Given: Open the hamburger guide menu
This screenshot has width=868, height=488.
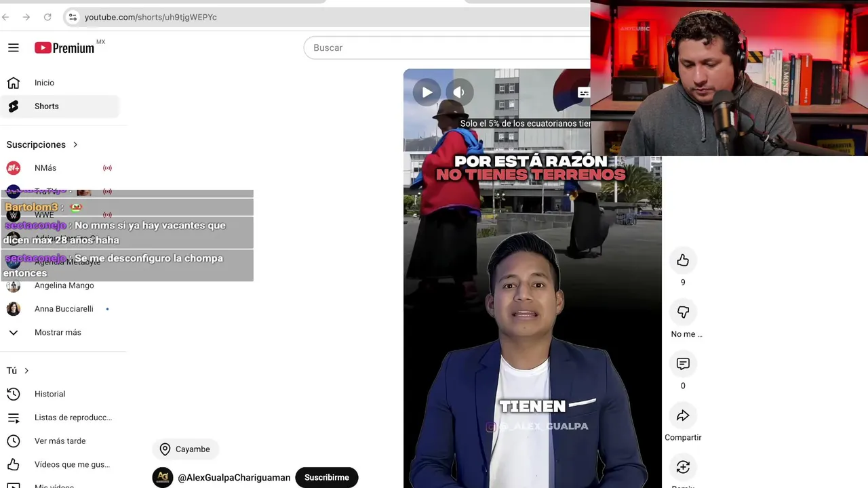Looking at the screenshot, I should pyautogui.click(x=14, y=47).
